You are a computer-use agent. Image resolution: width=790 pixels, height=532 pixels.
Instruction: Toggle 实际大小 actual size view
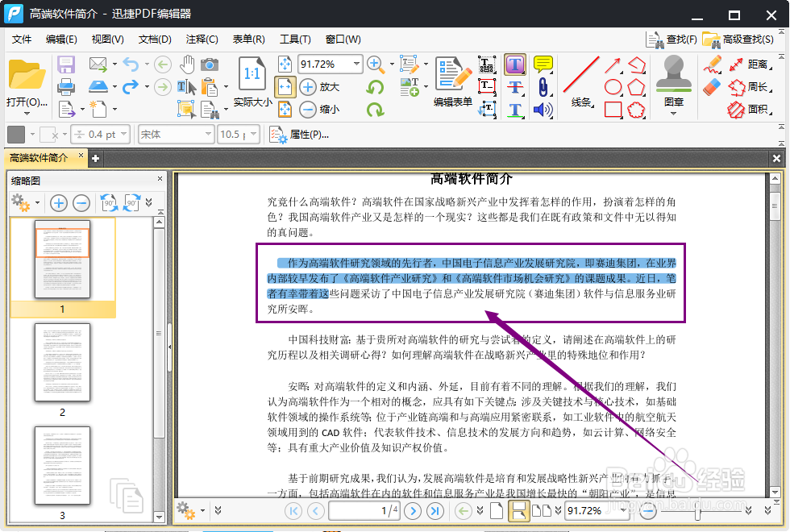tap(252, 85)
